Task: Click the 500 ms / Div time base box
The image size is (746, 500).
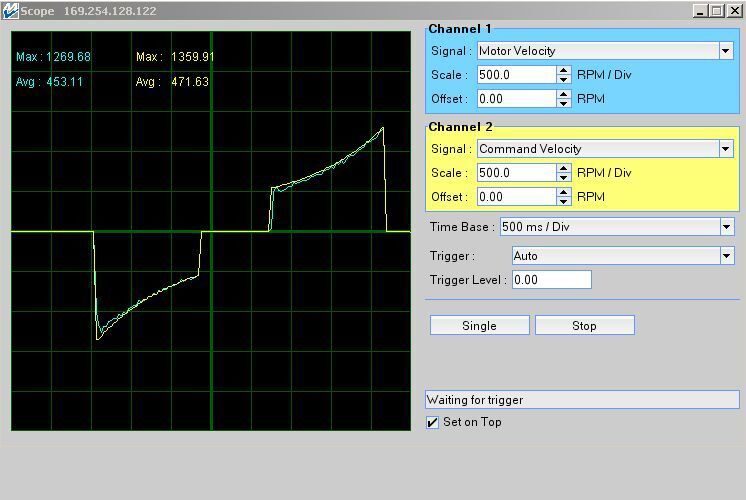Action: point(617,227)
